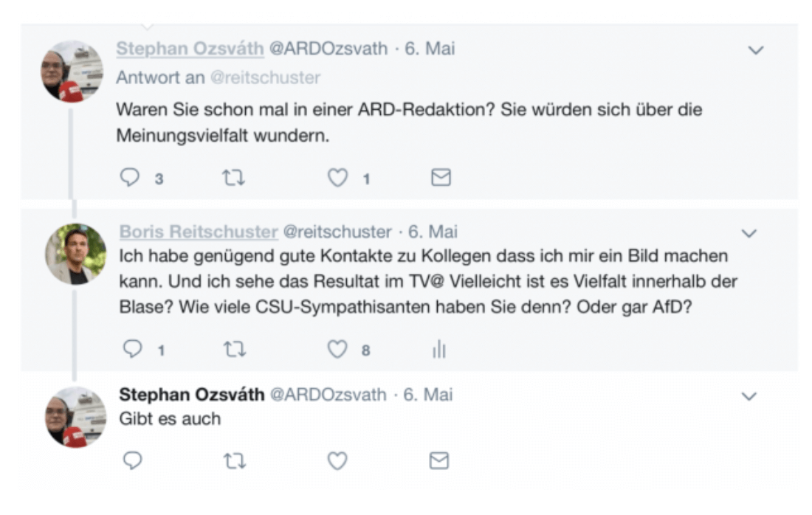The image size is (812, 515).
Task: Retweet Boris Reitschuster's tweet
Action: click(x=234, y=350)
